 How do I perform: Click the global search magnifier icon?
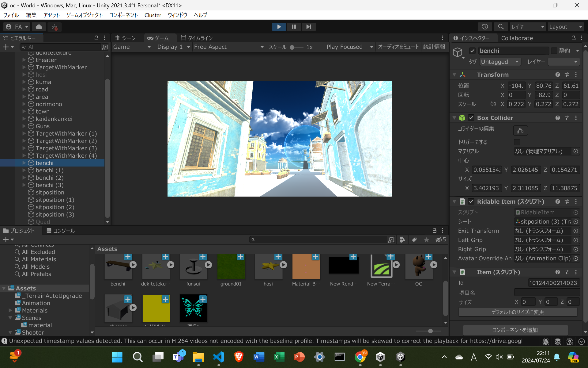coord(501,27)
